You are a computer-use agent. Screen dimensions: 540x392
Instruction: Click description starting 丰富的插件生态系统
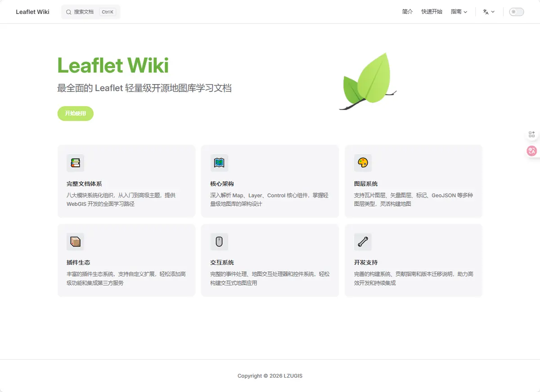coord(126,278)
